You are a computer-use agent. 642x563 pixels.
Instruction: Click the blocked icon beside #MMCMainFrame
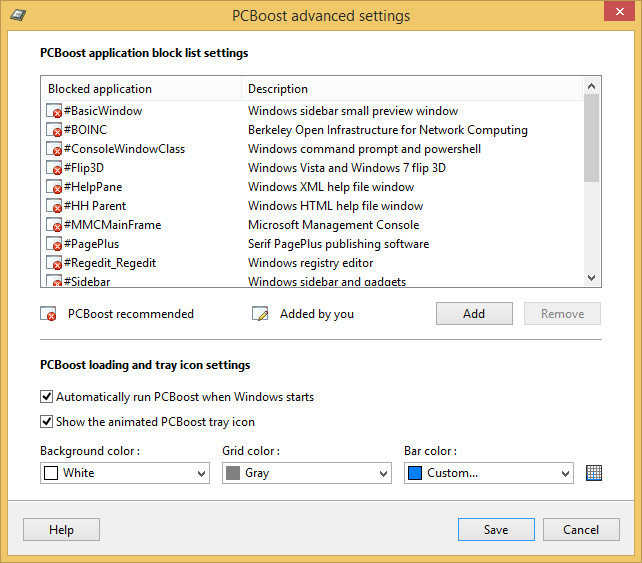tap(54, 225)
